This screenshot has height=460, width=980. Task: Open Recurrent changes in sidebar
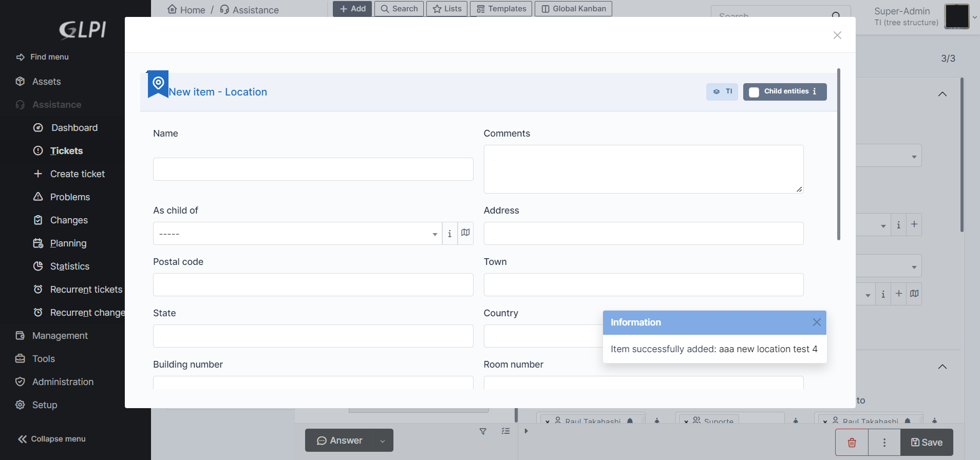click(79, 313)
